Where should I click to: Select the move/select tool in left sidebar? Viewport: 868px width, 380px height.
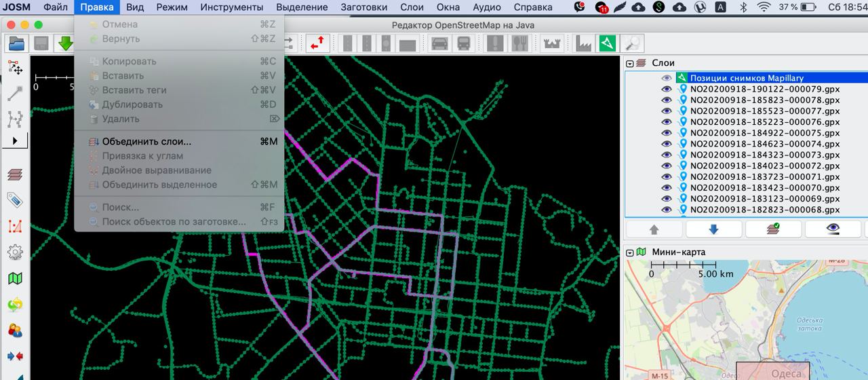click(15, 68)
